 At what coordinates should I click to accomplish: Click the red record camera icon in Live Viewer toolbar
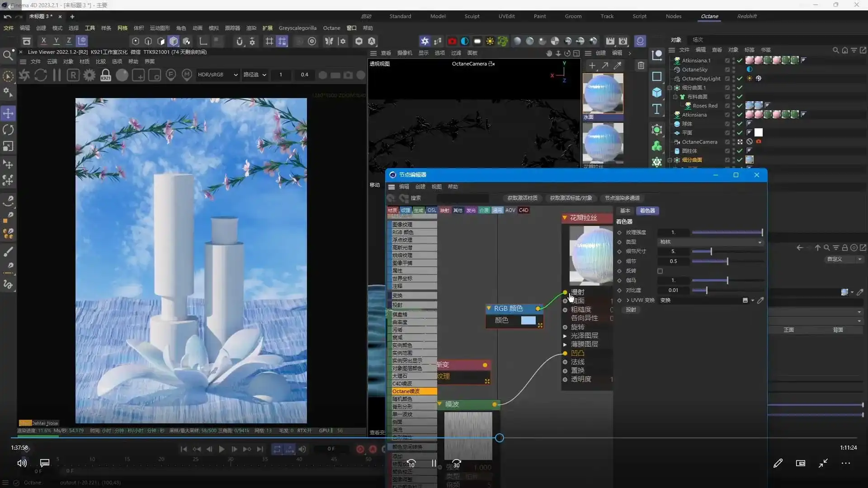click(452, 41)
